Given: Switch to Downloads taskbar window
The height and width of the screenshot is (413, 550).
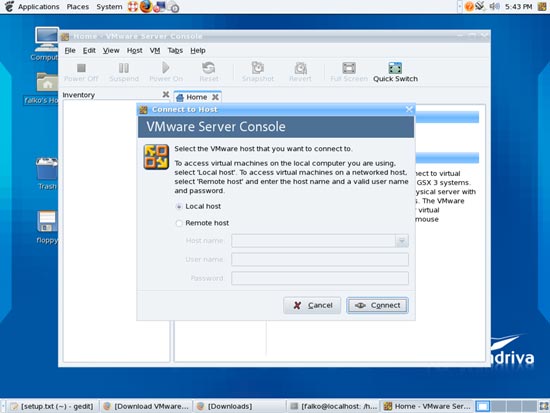Looking at the screenshot, I should click(240, 406).
